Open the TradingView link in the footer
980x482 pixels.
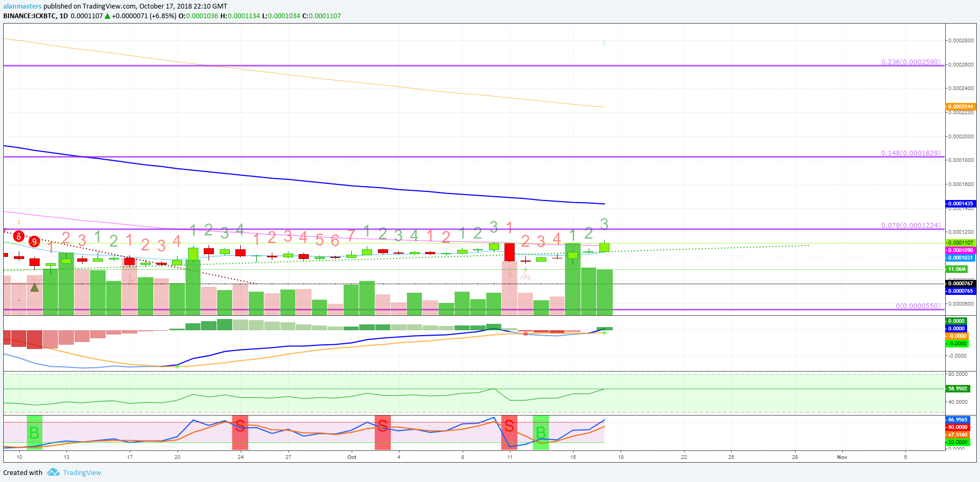point(82,472)
